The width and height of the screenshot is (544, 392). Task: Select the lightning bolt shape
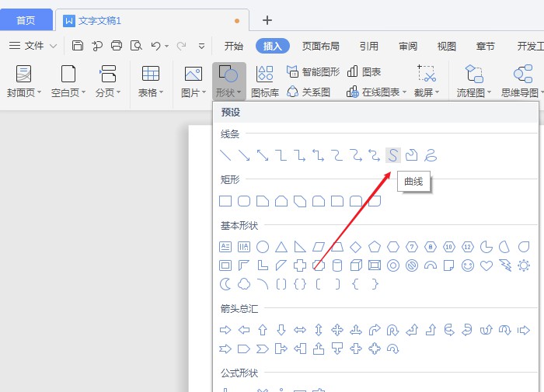point(505,265)
